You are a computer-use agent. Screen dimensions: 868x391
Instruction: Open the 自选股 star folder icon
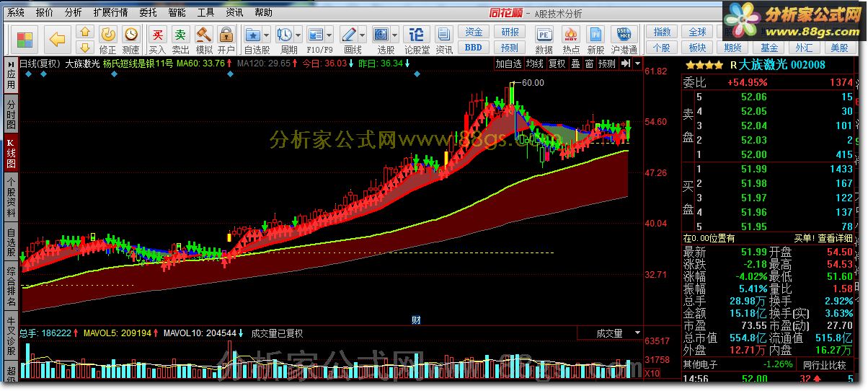[x=253, y=34]
